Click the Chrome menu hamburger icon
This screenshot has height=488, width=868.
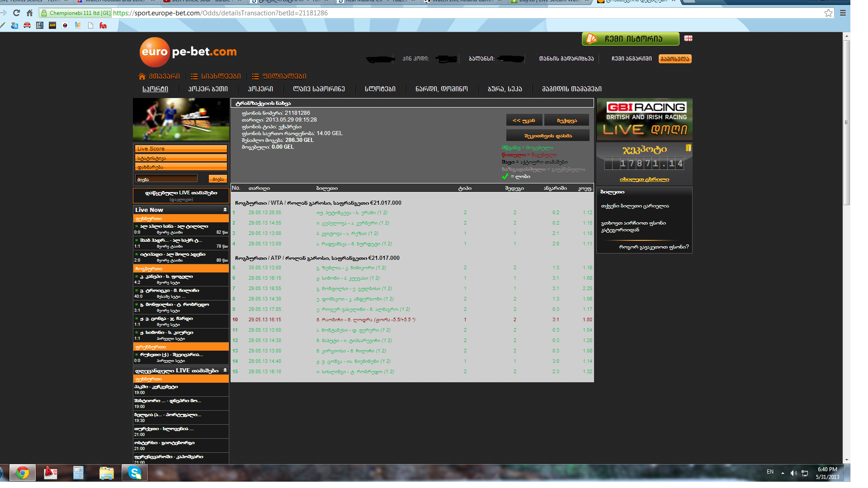click(843, 13)
